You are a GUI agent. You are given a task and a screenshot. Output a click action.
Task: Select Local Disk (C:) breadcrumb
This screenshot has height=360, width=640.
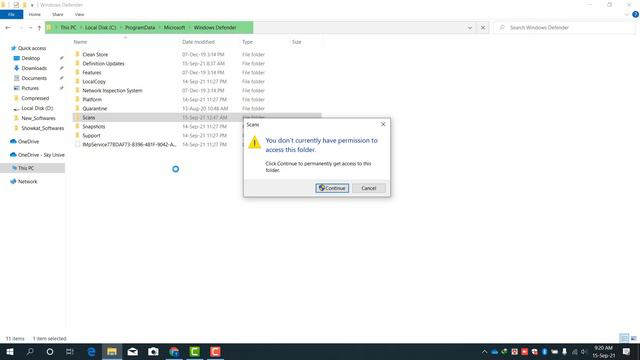coord(100,28)
